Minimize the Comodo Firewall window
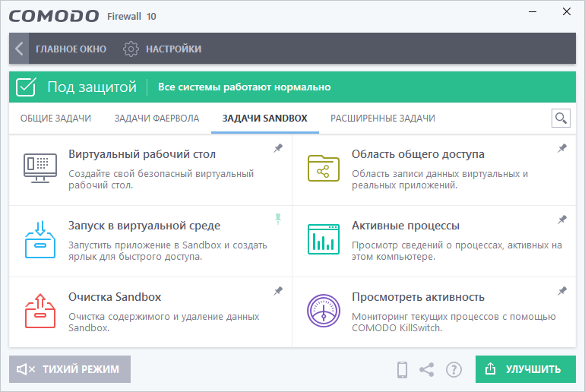Screen dimensions: 585x392 pos(533,12)
